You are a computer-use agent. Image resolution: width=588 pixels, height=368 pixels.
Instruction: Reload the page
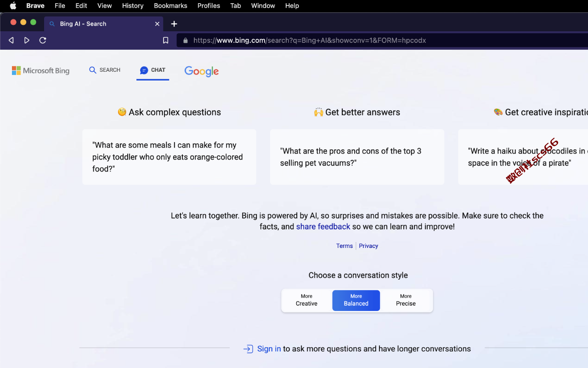(x=43, y=40)
